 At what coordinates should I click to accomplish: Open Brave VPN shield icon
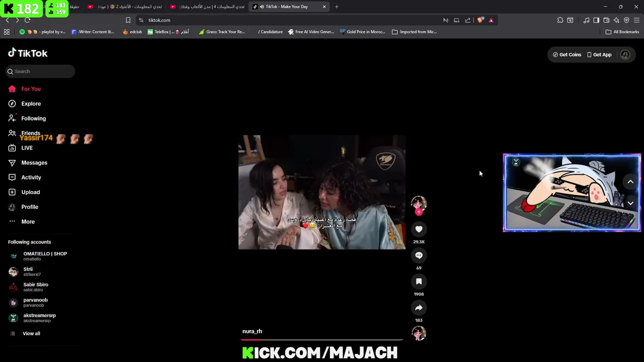[626, 20]
